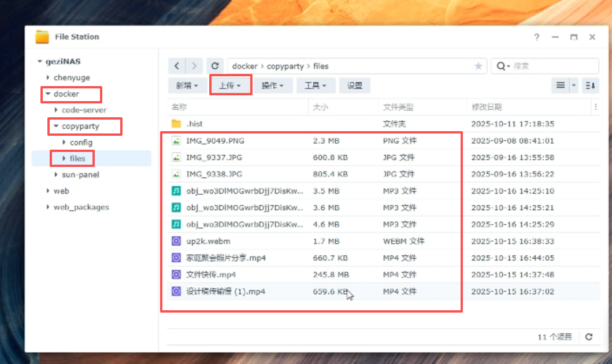Open the 新增 create dropdown
The image size is (612, 364).
point(187,86)
